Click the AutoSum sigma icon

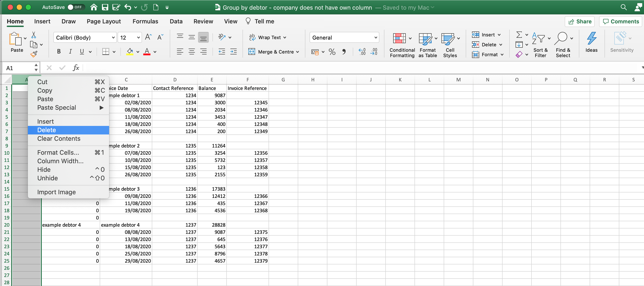click(519, 35)
